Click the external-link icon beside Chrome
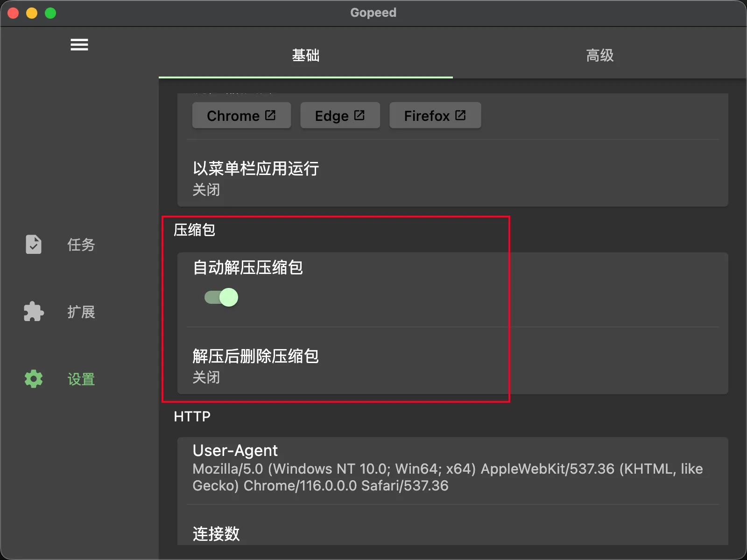This screenshot has height=560, width=747. tap(270, 115)
